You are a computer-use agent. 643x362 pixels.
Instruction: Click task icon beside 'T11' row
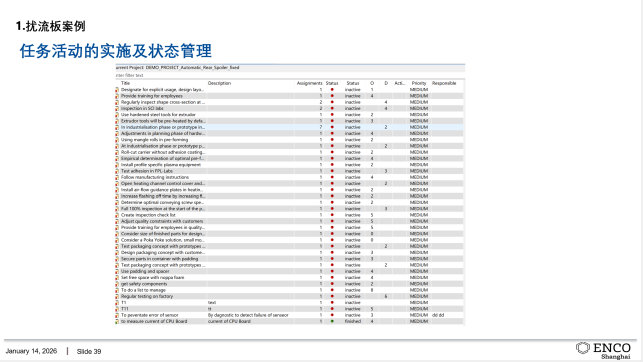pyautogui.click(x=117, y=309)
